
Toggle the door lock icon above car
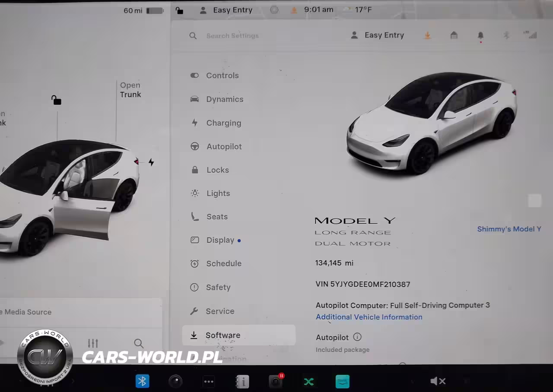[x=56, y=100]
